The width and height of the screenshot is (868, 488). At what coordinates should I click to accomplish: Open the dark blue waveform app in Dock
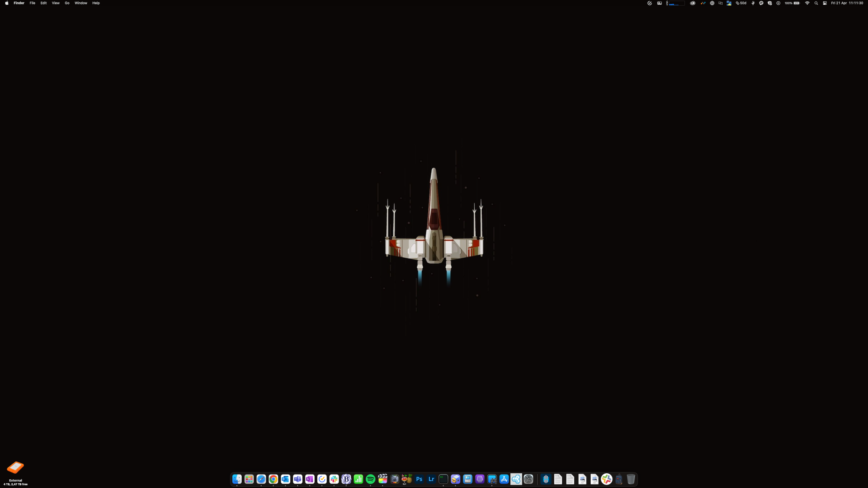click(546, 479)
